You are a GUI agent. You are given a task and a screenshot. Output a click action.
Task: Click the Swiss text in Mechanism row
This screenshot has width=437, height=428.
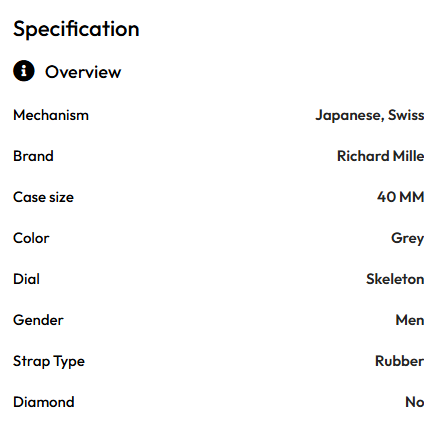406,115
